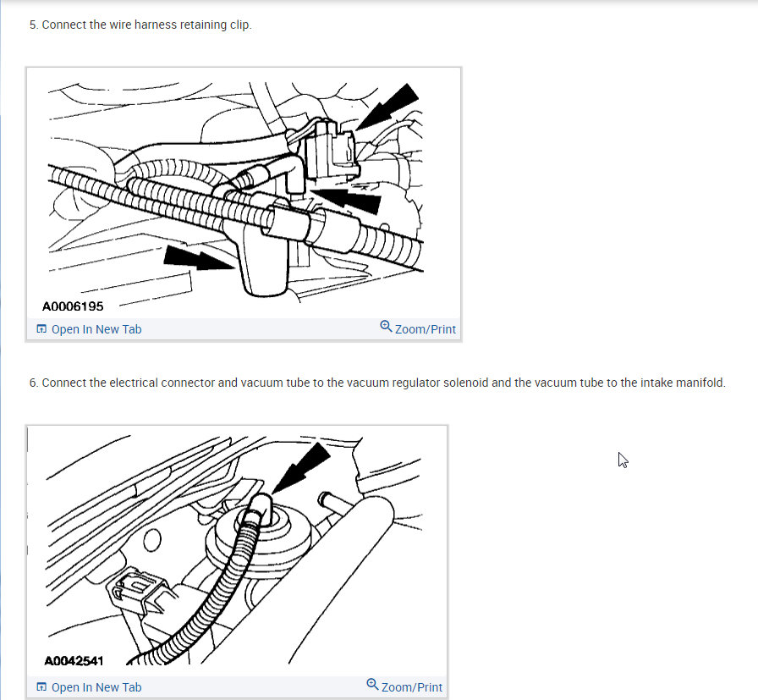Screen dimensions: 758x700
Task: Click the wire harness retaining clip illustration
Action: (244, 194)
